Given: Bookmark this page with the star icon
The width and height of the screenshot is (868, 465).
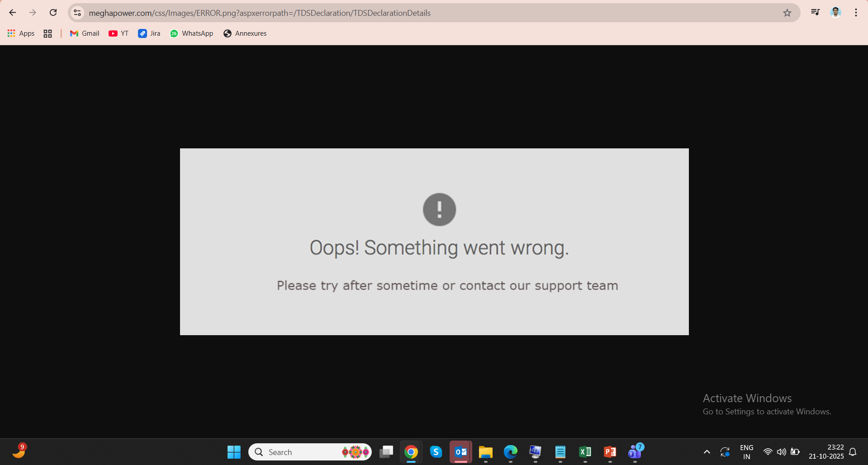Looking at the screenshot, I should click(787, 13).
